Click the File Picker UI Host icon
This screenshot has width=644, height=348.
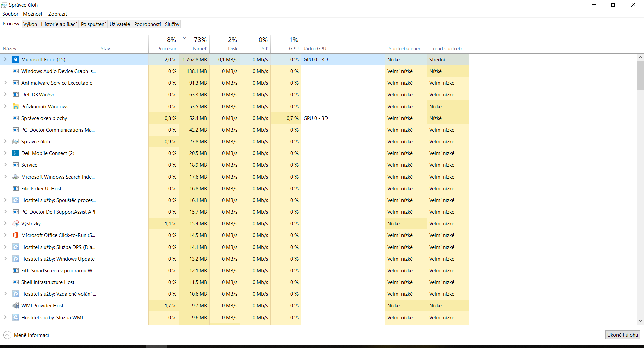pyautogui.click(x=15, y=189)
